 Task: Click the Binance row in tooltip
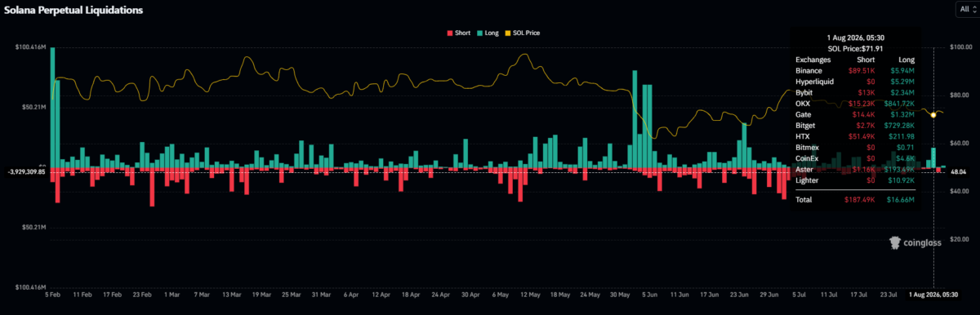tap(855, 71)
